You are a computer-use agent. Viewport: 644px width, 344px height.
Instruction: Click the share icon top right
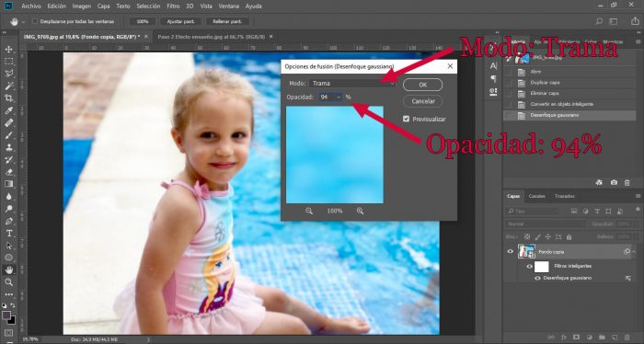pyautogui.click(x=635, y=21)
